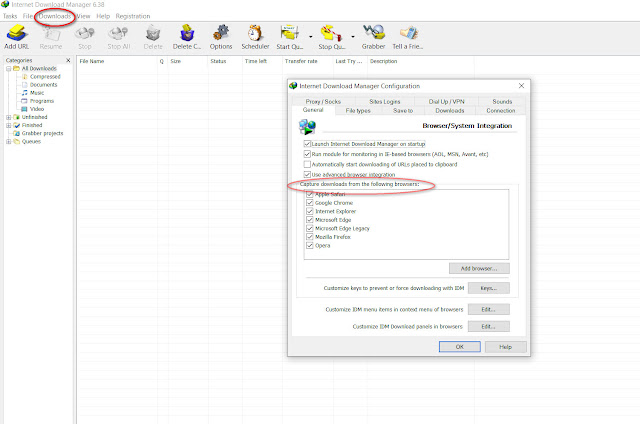Toggle Run module for IE-based browsers monitoring
Viewport: 640px width, 424px height.
[307, 154]
